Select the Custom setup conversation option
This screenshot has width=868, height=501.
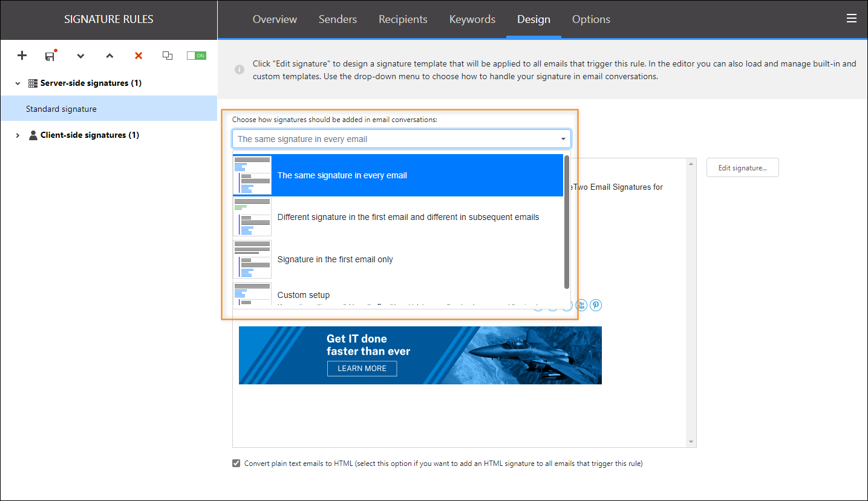pyautogui.click(x=303, y=294)
